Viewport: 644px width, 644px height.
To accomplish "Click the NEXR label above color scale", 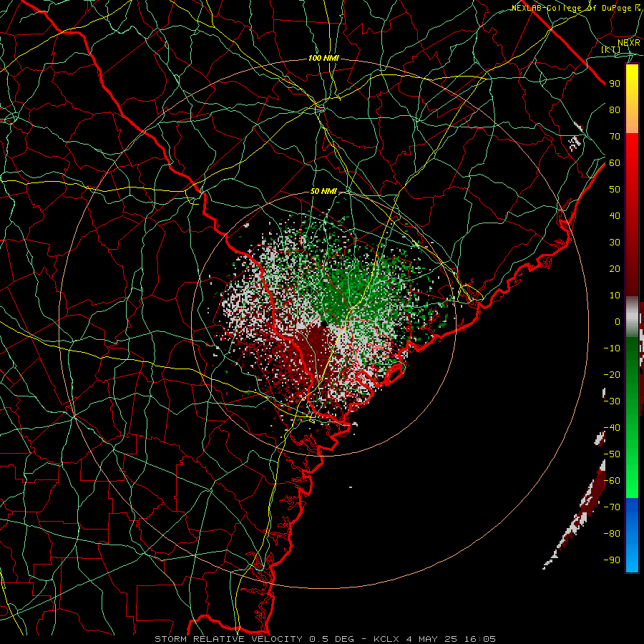I will pyautogui.click(x=628, y=43).
